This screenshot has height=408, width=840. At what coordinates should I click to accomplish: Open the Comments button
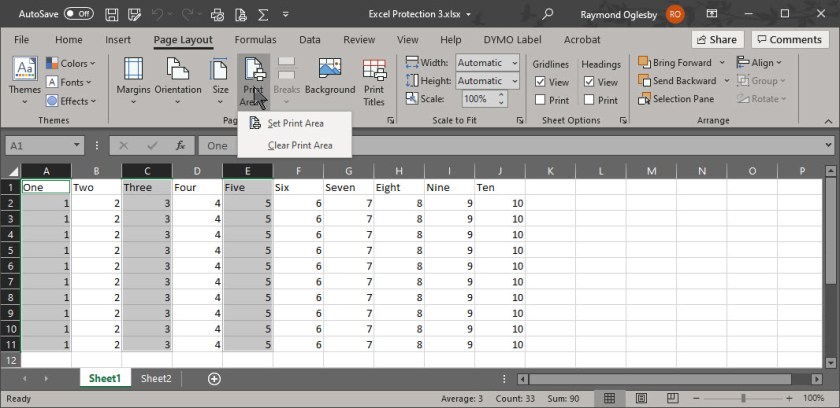[x=789, y=40]
